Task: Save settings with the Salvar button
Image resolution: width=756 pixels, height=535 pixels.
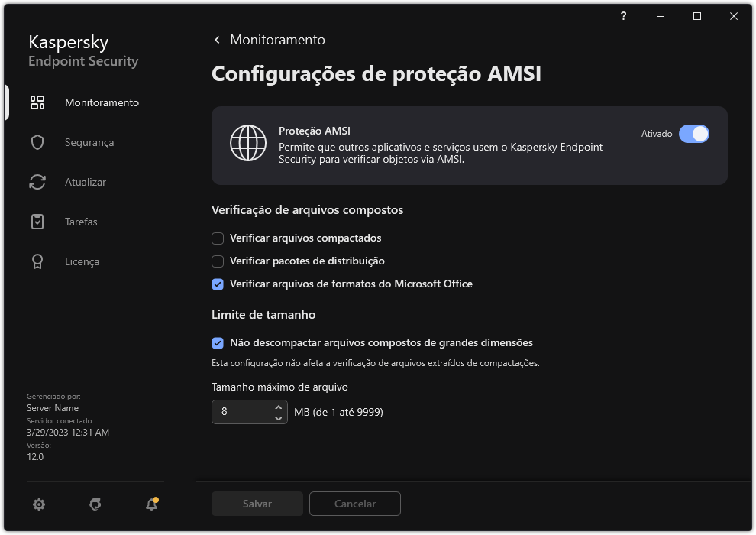Action: [257, 504]
